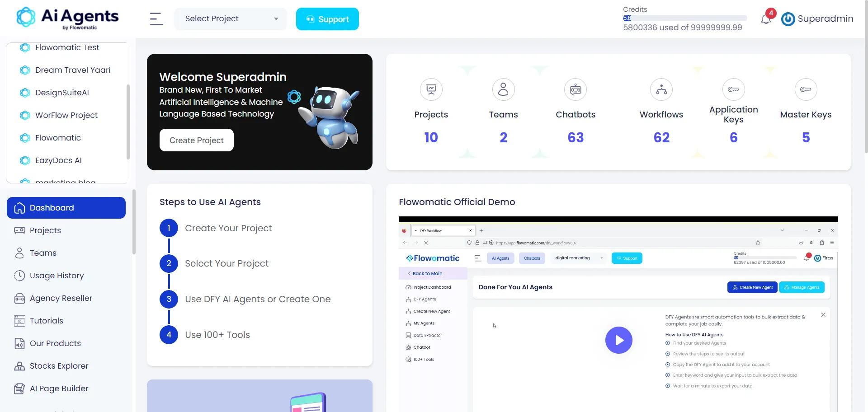868x412 pixels.
Task: Open the Stocks Explorer link
Action: point(66,366)
